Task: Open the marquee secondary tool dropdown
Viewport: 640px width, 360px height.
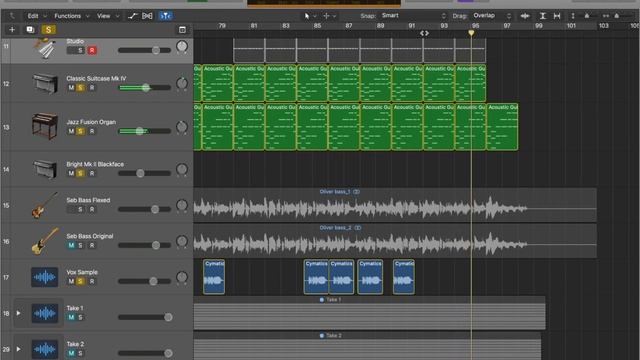Action: point(329,16)
